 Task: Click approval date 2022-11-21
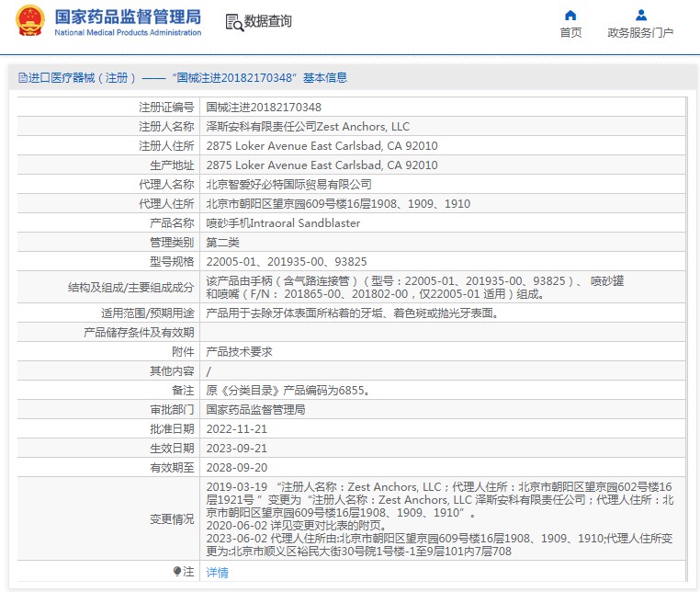[x=237, y=429]
